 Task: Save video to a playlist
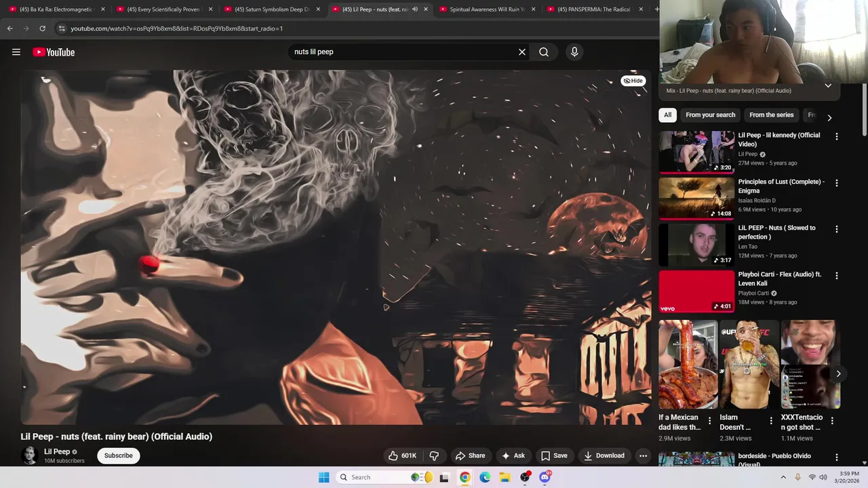pos(554,455)
